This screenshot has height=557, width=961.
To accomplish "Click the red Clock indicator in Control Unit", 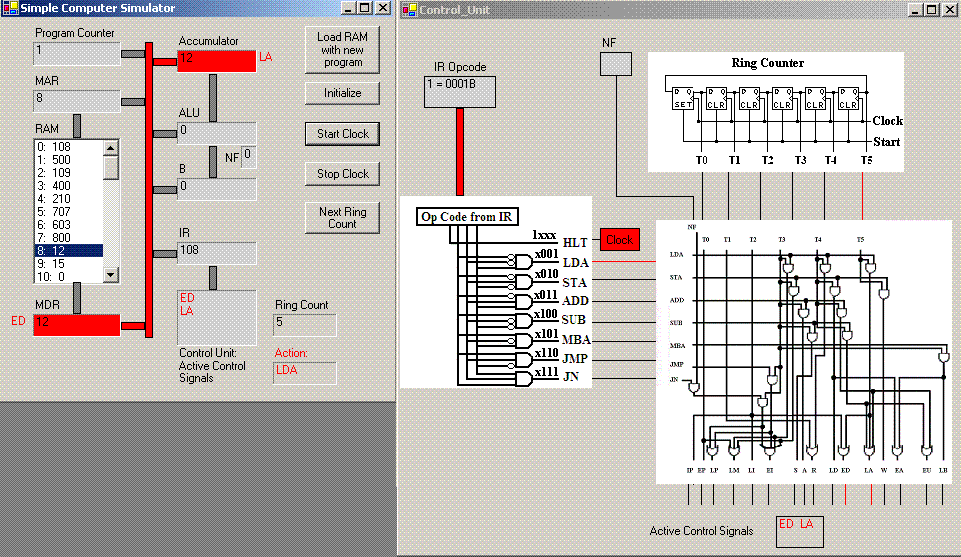I will tap(619, 240).
